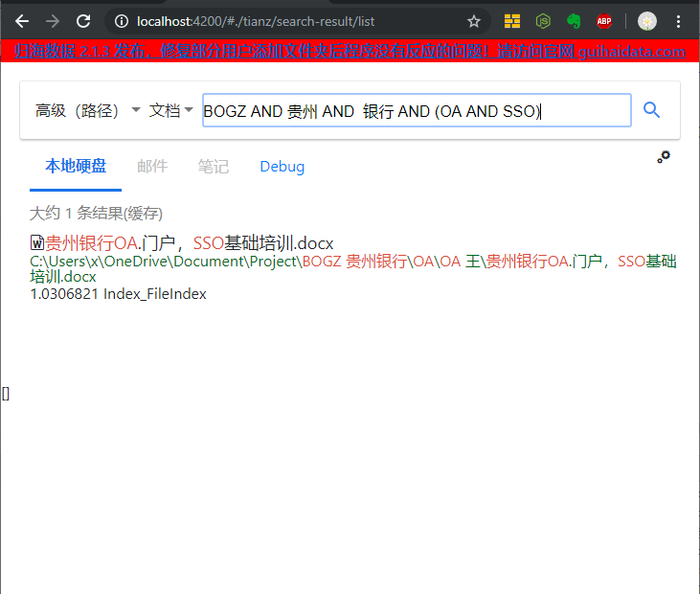Open the 贵州银行OA.门户, SSO基础培训.docx result

(x=190, y=243)
